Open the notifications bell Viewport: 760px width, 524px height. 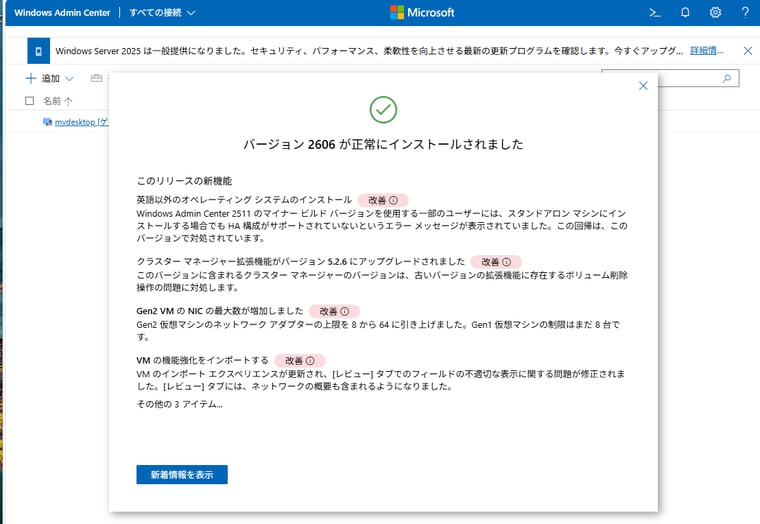pyautogui.click(x=685, y=13)
